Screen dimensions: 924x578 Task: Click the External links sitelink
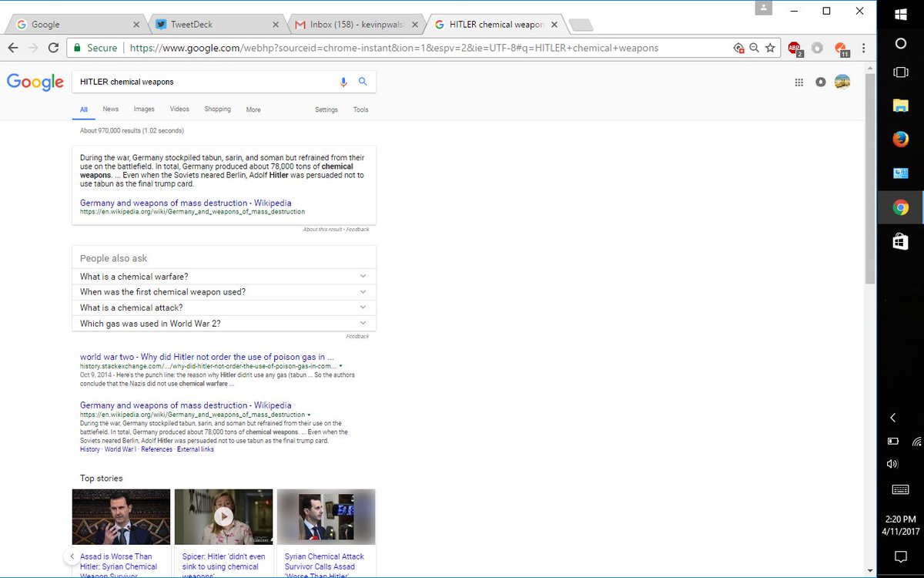(x=196, y=449)
